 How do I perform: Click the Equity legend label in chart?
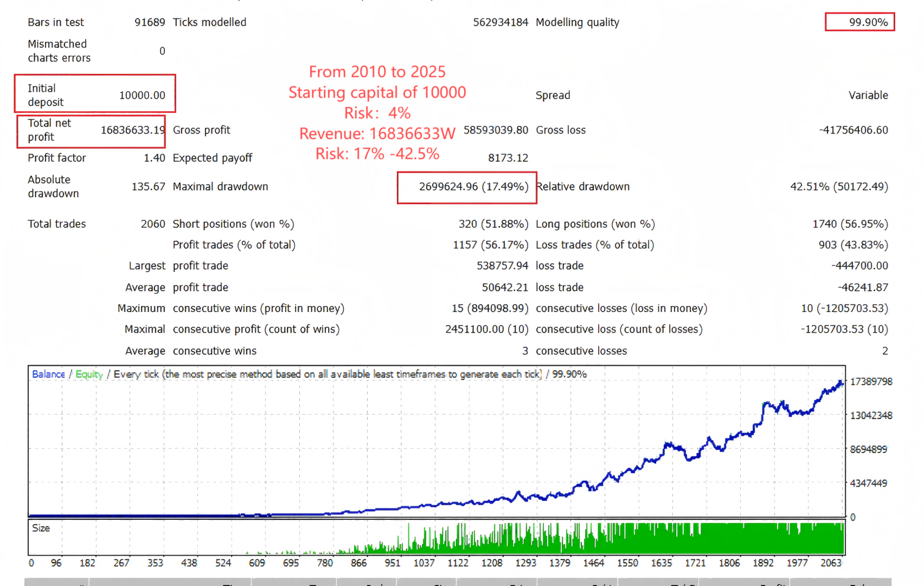tap(89, 374)
